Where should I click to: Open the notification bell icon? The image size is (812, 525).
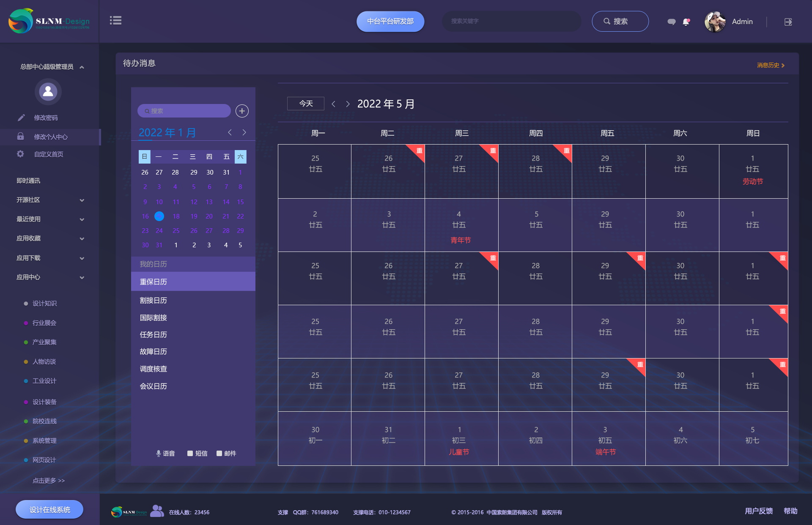click(x=686, y=22)
